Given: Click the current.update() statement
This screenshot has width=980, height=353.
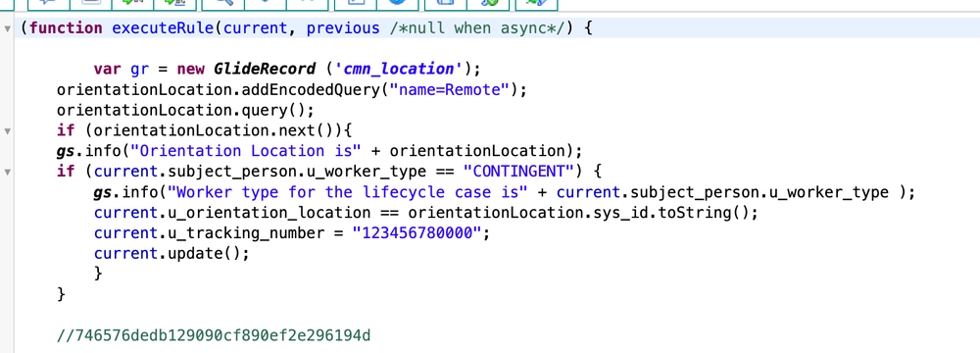Looking at the screenshot, I should 171,254.
